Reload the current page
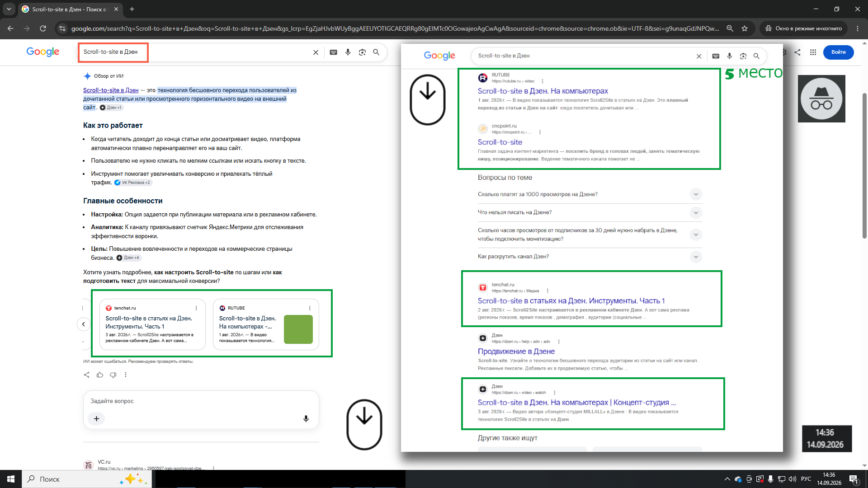The height and width of the screenshot is (488, 868). 43,28
